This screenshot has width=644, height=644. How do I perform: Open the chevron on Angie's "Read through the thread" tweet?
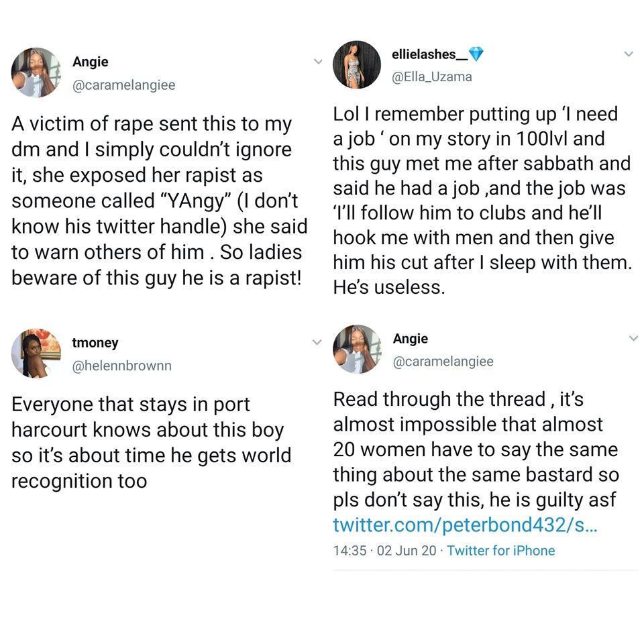[x=633, y=338]
